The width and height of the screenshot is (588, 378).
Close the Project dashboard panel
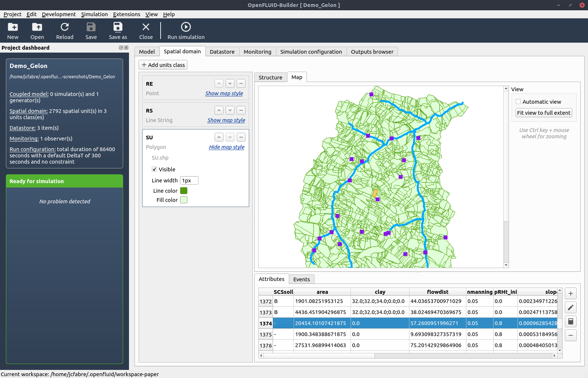(x=126, y=48)
